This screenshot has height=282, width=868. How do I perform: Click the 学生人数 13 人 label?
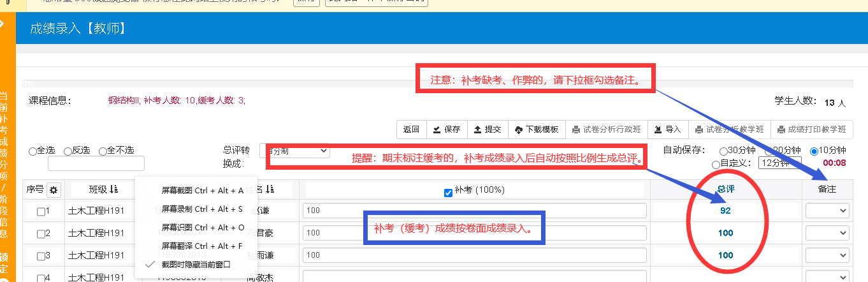[x=809, y=101]
